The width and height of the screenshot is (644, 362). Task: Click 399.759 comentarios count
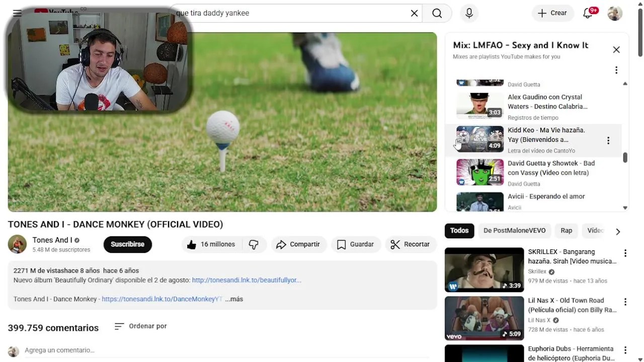[53, 328]
